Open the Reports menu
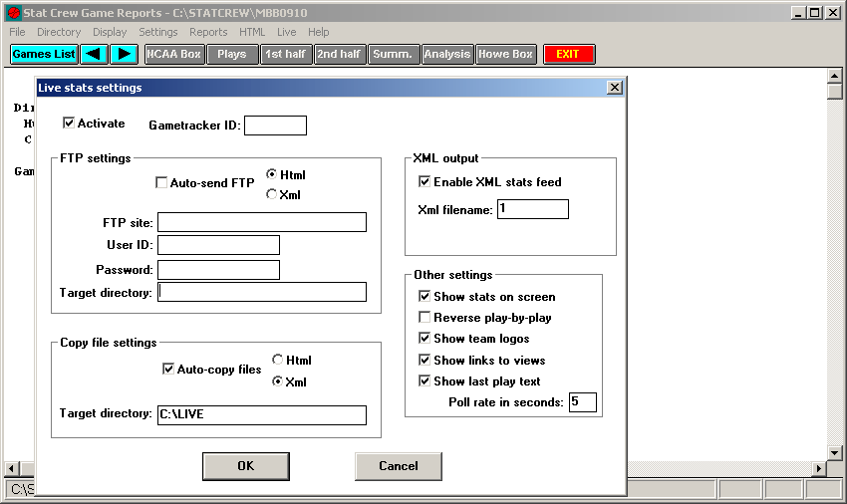 [x=208, y=32]
